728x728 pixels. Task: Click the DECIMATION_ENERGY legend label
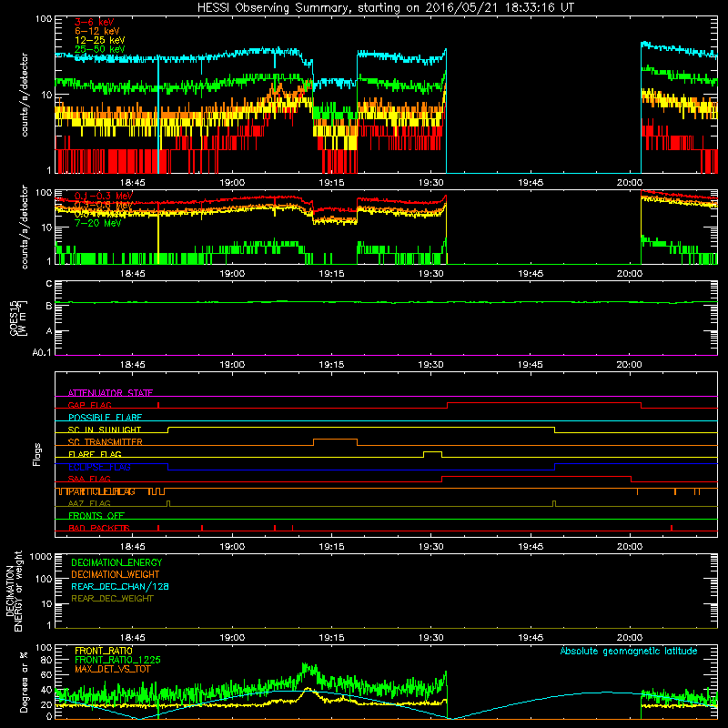tap(116, 562)
